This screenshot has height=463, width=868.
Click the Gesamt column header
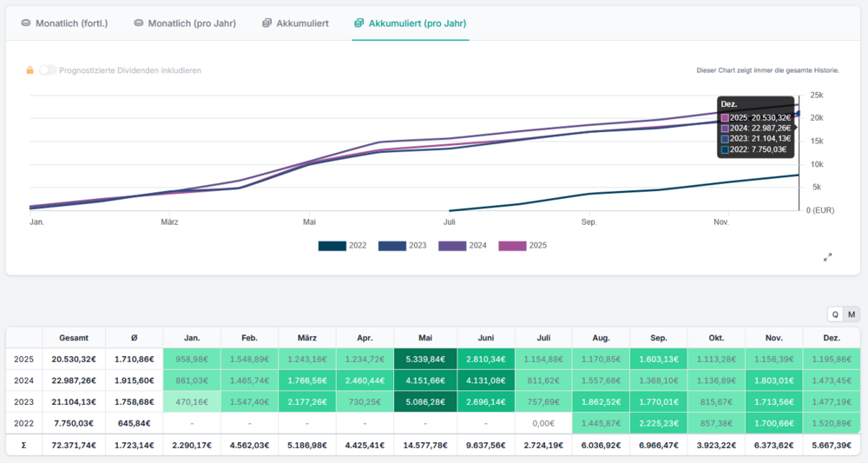[73, 337]
